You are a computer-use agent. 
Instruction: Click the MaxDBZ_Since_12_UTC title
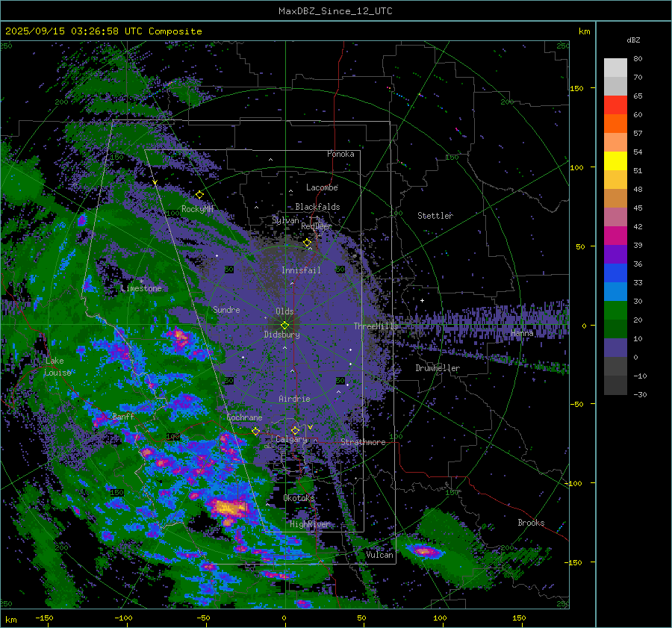click(x=335, y=11)
